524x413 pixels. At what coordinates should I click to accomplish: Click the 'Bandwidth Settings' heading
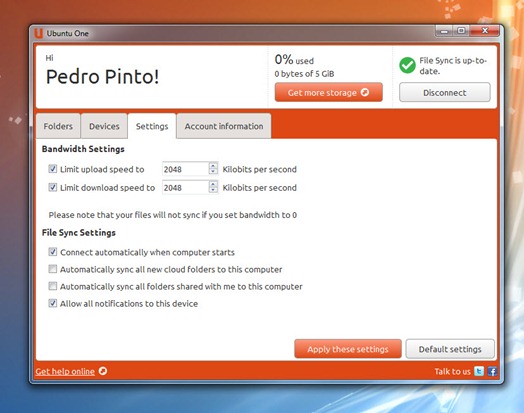point(83,149)
